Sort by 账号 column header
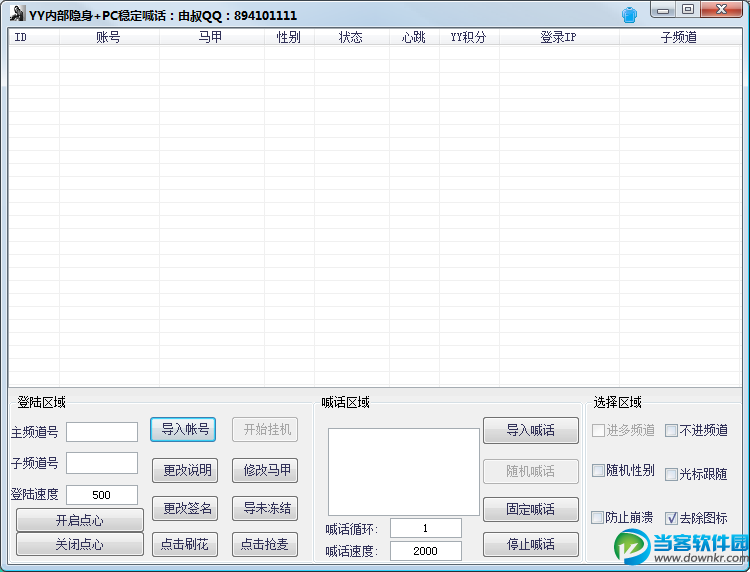This screenshot has height=572, width=750. pyautogui.click(x=109, y=37)
